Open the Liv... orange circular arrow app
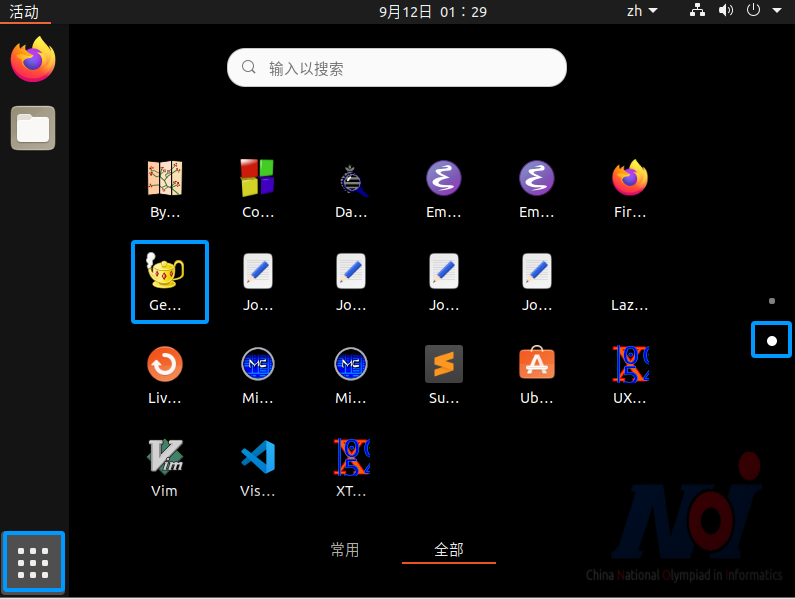This screenshot has height=599, width=795. pos(165,375)
